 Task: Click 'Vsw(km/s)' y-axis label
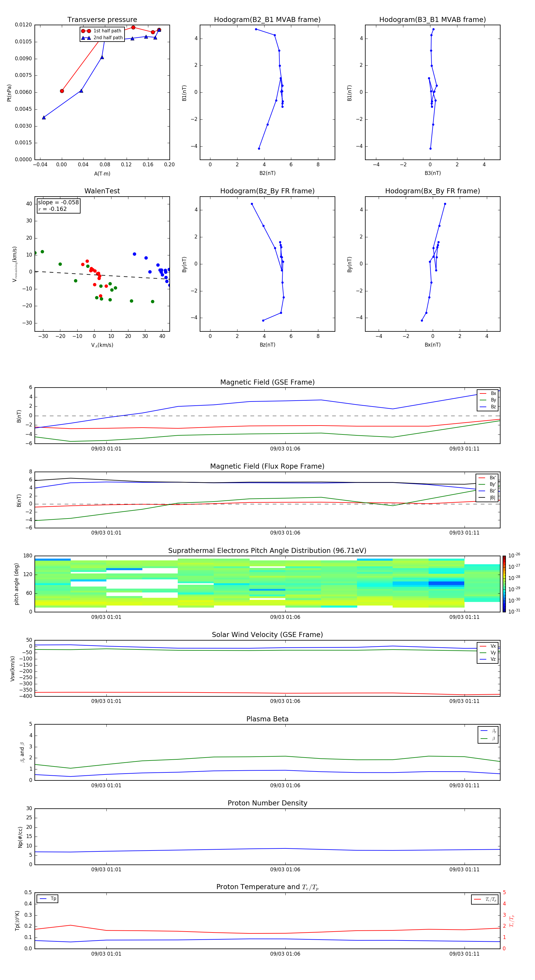point(12,668)
